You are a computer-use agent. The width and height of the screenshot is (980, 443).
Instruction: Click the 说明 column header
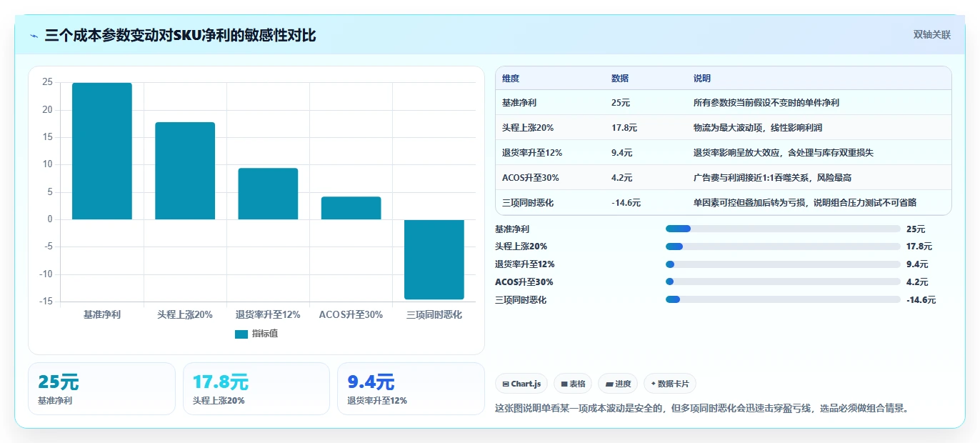702,79
